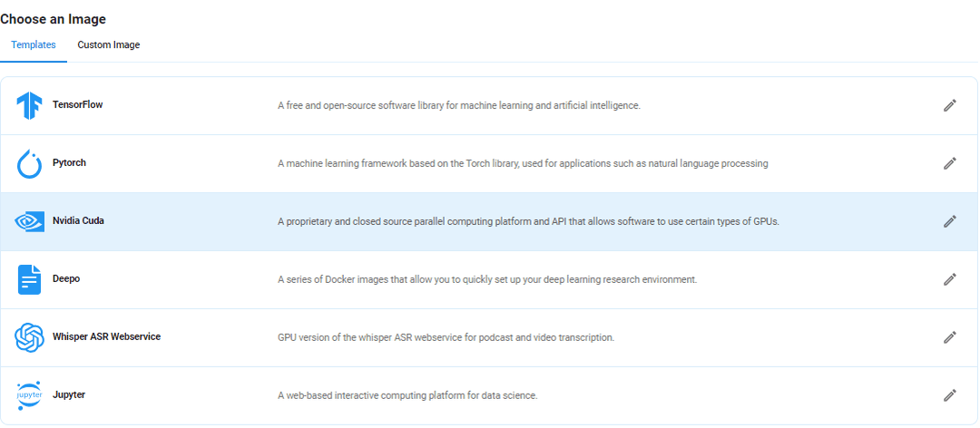Select the Deepo template name
The width and height of the screenshot is (980, 428).
coord(66,278)
